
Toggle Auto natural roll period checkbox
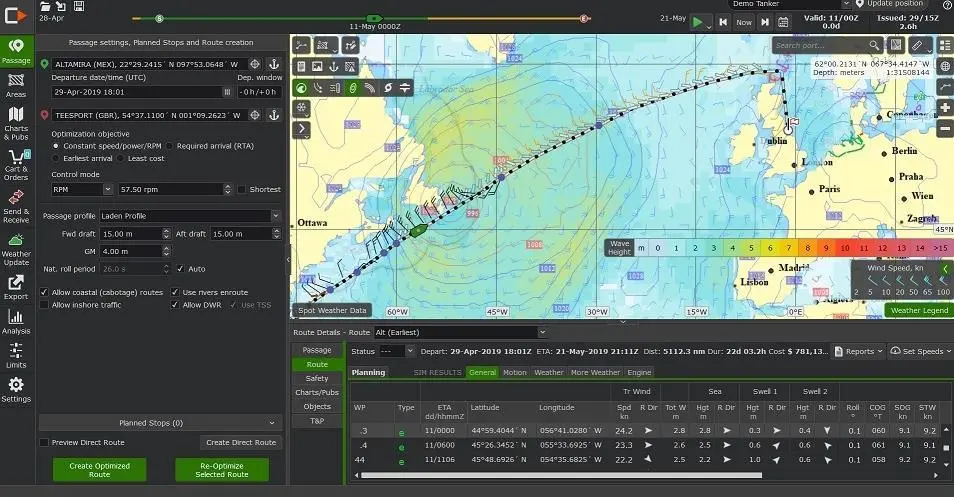[x=181, y=269]
